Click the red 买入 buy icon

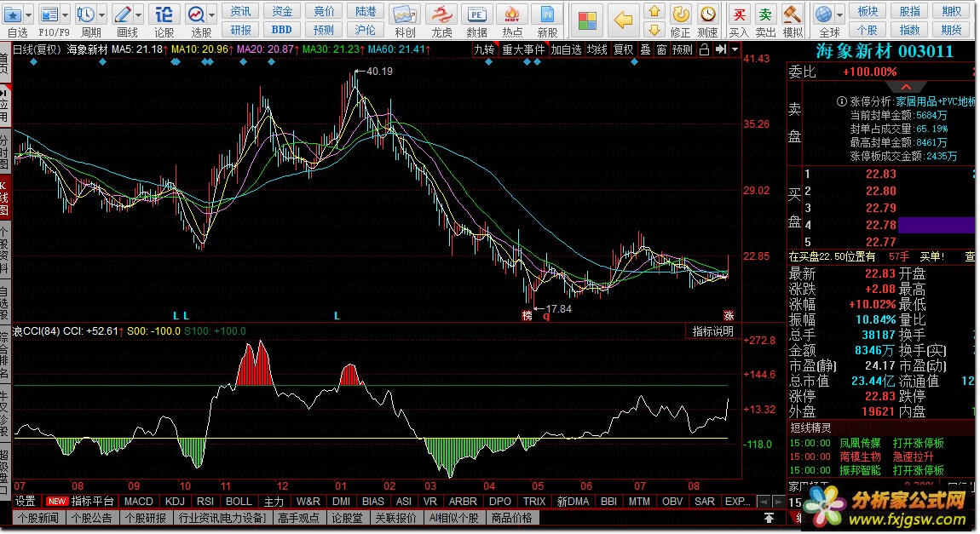[x=739, y=14]
